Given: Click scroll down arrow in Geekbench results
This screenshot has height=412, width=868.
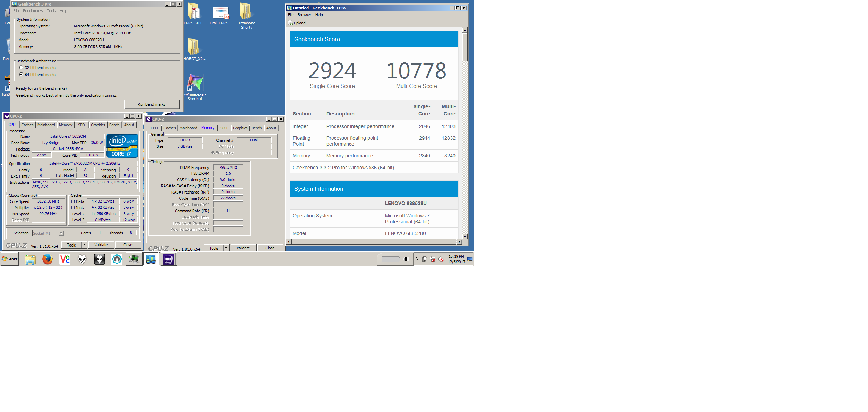Looking at the screenshot, I should [465, 236].
